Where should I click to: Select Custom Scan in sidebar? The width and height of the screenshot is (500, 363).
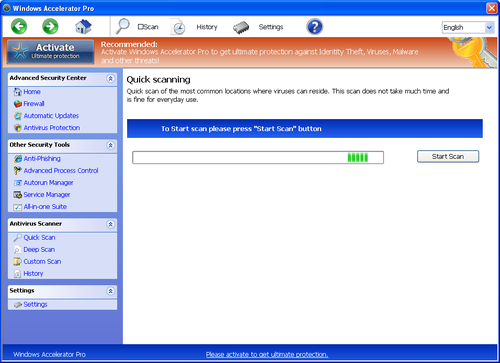42,262
